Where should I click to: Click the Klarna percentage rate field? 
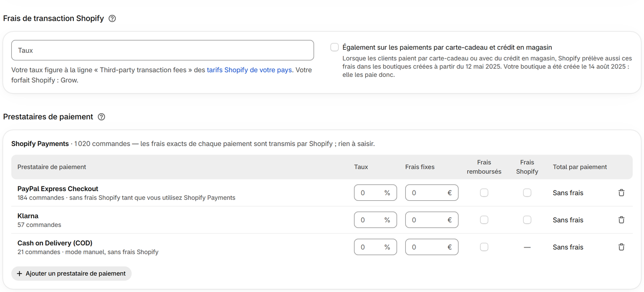pyautogui.click(x=376, y=220)
